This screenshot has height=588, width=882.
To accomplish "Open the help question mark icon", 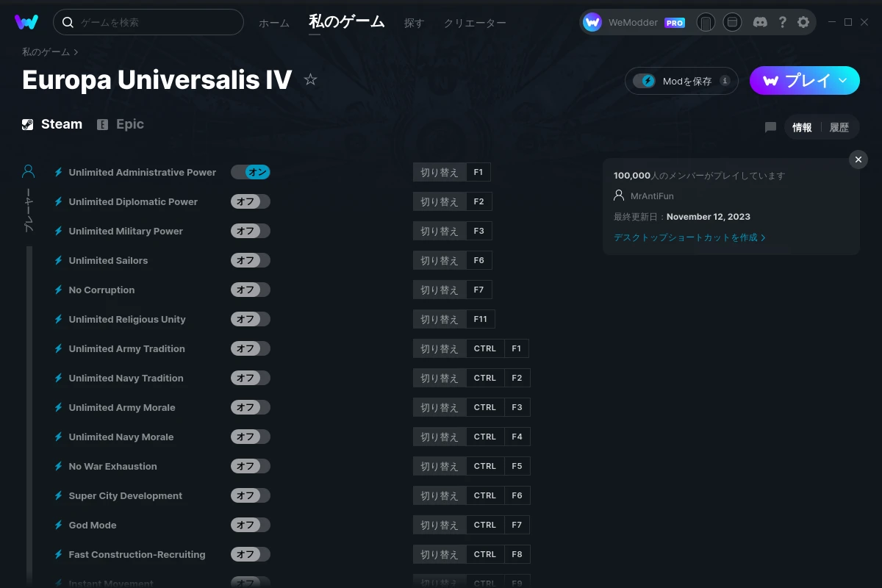I will coord(782,22).
